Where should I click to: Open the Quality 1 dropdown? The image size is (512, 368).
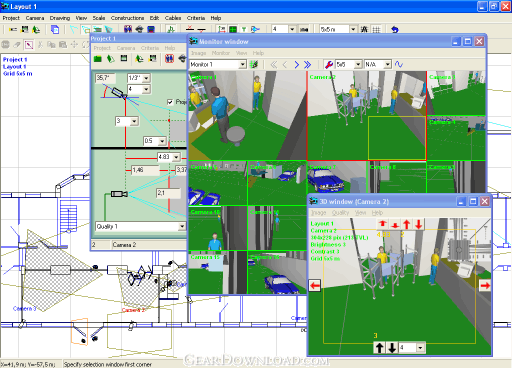(x=182, y=227)
